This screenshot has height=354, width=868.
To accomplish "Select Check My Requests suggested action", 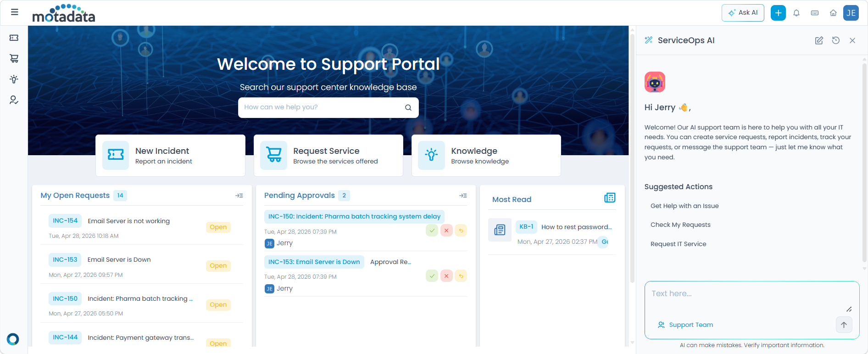I will (x=680, y=225).
